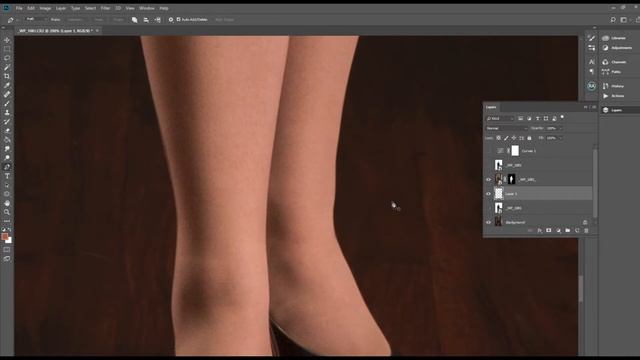The image size is (640, 360).
Task: Open the Fill slider arrow
Action: tap(561, 138)
